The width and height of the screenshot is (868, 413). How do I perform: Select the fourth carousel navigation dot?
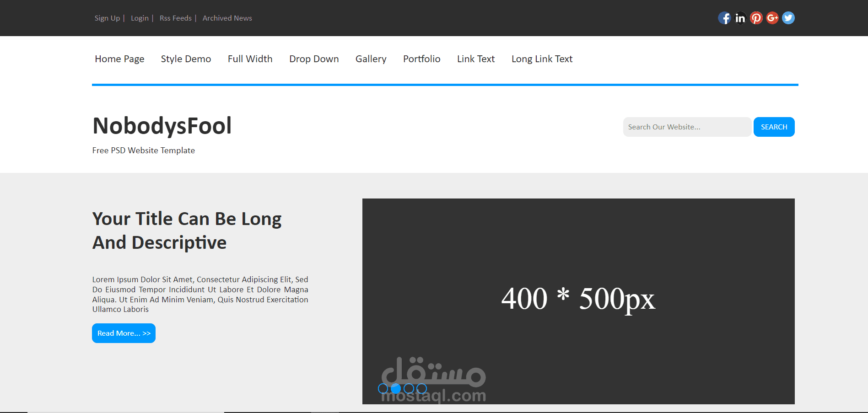pyautogui.click(x=421, y=389)
